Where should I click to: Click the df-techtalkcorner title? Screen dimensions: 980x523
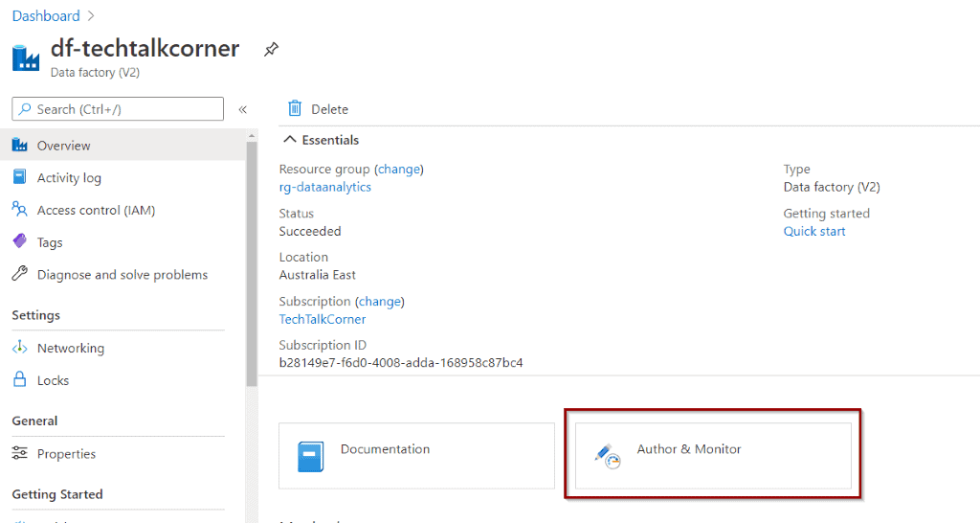pos(145,48)
